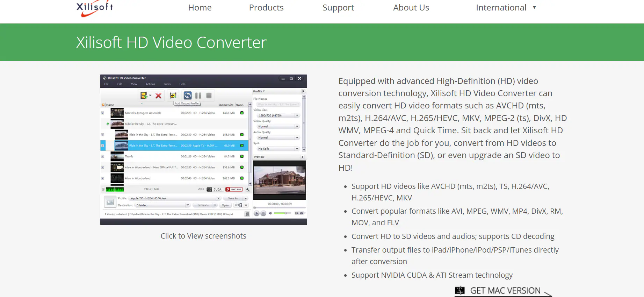Close the CPU usage graph panel
This screenshot has width=644, height=297.
click(103, 189)
